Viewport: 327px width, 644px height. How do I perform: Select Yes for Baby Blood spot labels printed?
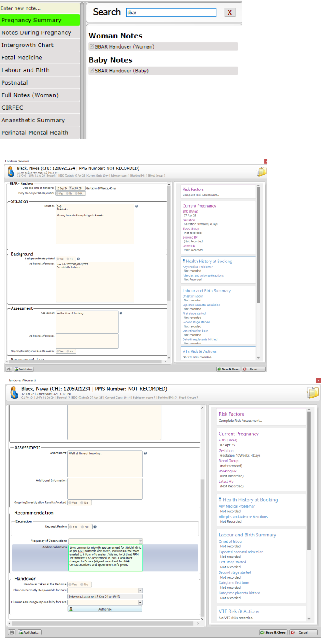pyautogui.click(x=60, y=193)
